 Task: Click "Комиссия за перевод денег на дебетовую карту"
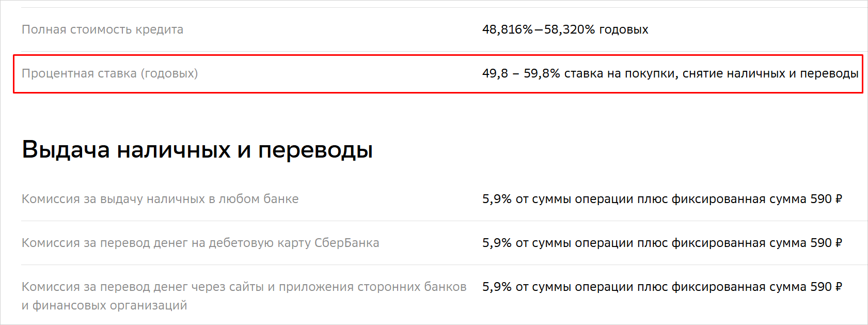pos(166,243)
